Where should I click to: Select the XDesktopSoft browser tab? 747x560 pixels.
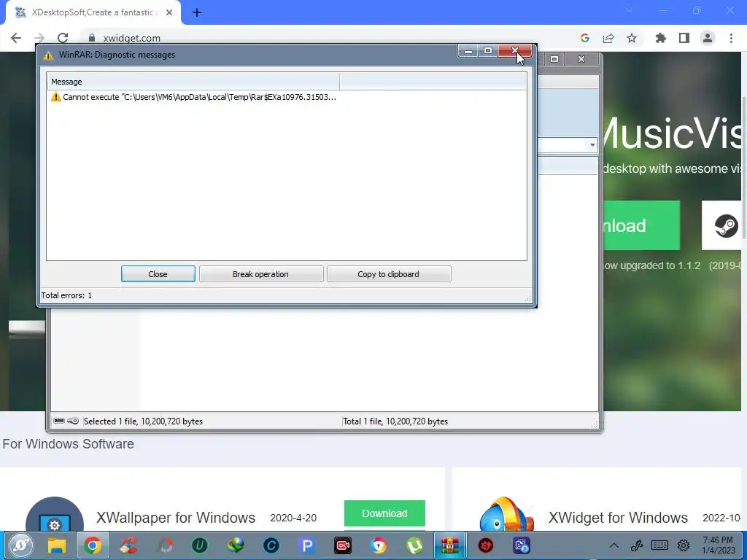coord(93,13)
